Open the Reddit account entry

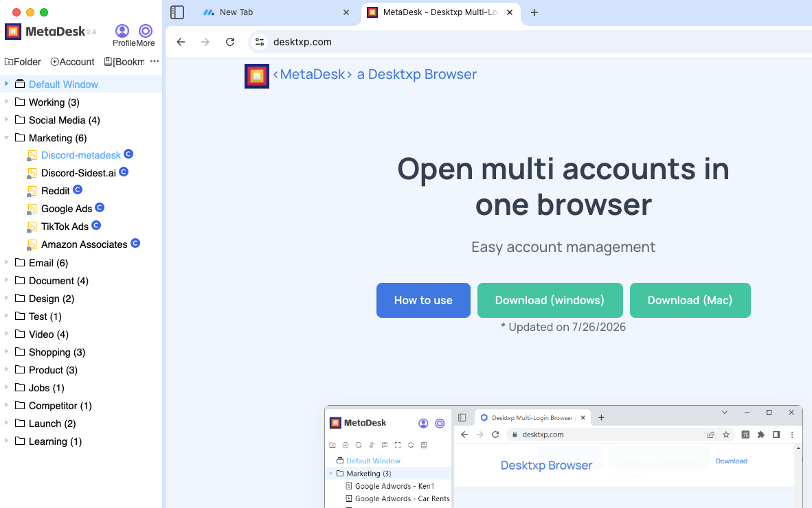click(x=56, y=191)
